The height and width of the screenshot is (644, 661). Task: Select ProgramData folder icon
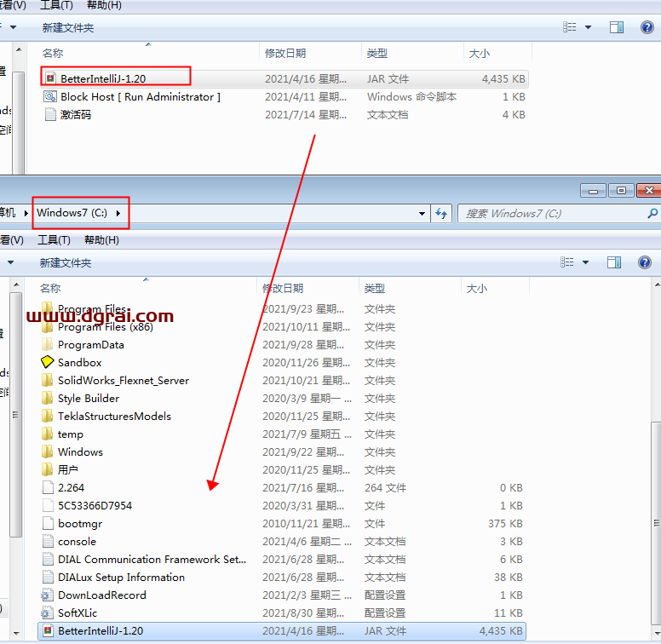[47, 344]
